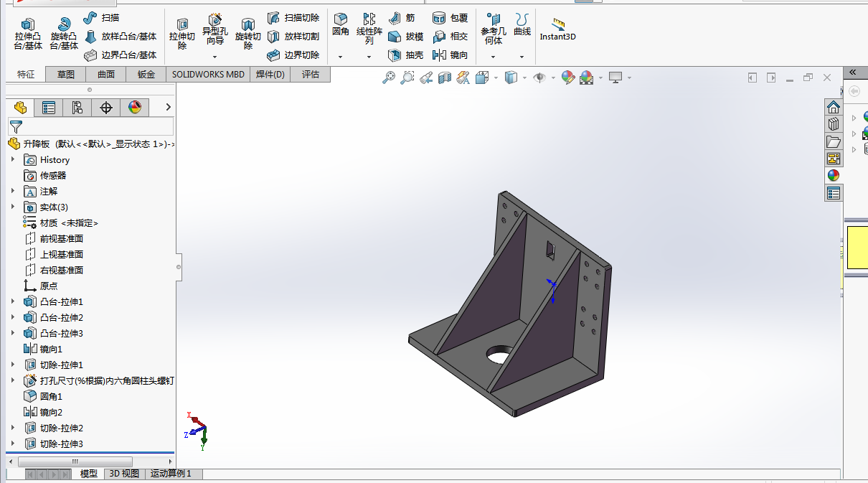This screenshot has height=483, width=868.
Task: Click the 扫描 sweep boss tool
Action: [101, 18]
